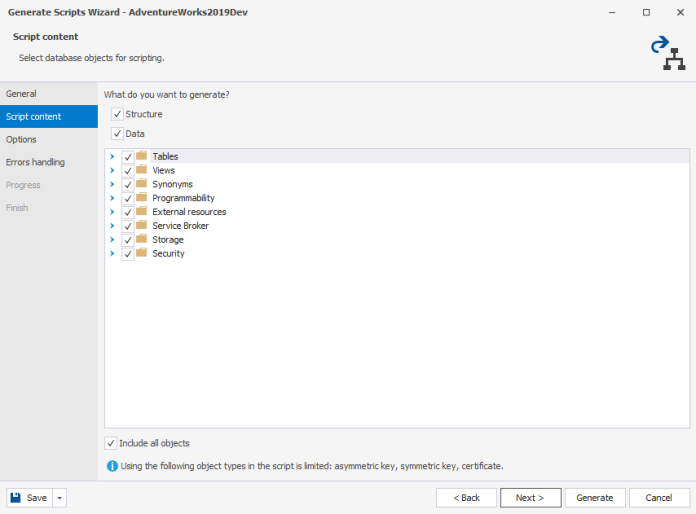Screen dimensions: 696x514
Task: Expand the Storage tree node
Action: [112, 240]
